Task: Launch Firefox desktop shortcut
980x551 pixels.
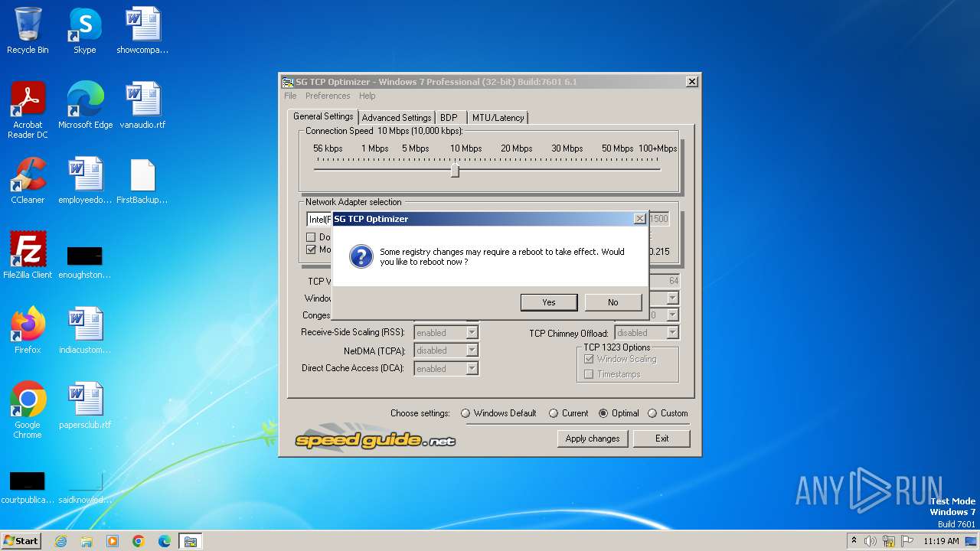Action: pos(28,330)
